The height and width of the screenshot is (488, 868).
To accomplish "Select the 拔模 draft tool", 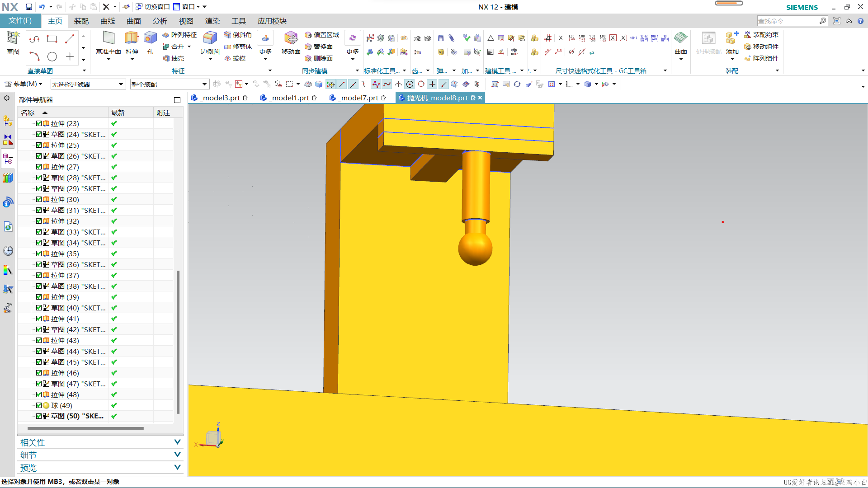I will tap(235, 58).
